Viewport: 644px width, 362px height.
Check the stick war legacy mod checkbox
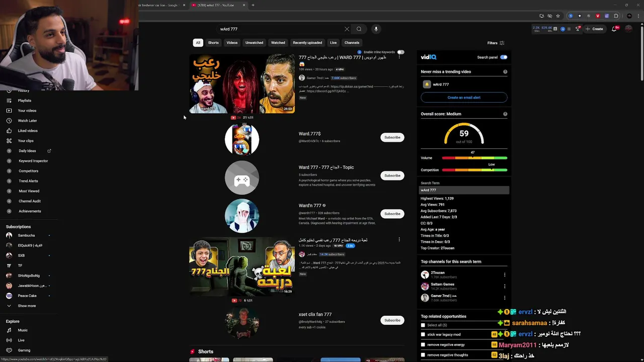click(423, 334)
